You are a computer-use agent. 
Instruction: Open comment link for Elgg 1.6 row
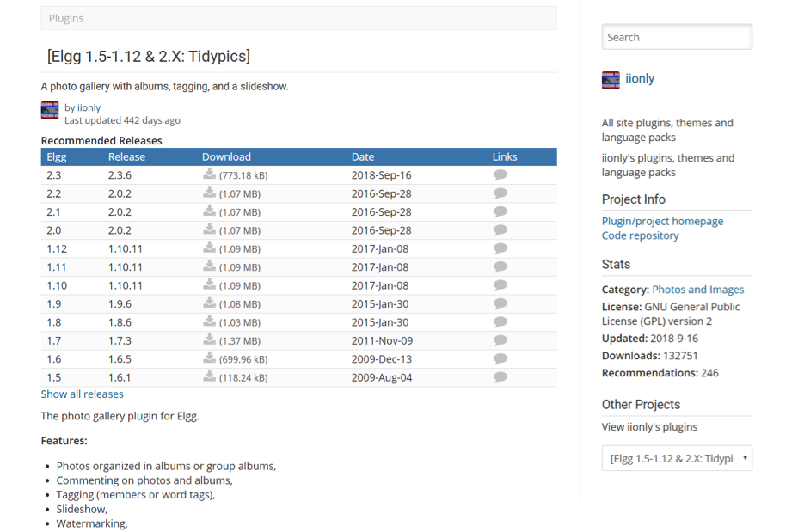[500, 359]
